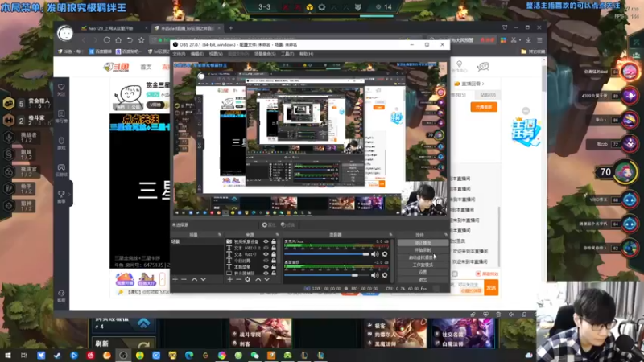Pop out the sources dock panel
Image resolution: width=644 pixels, height=362 pixels.
click(x=276, y=235)
